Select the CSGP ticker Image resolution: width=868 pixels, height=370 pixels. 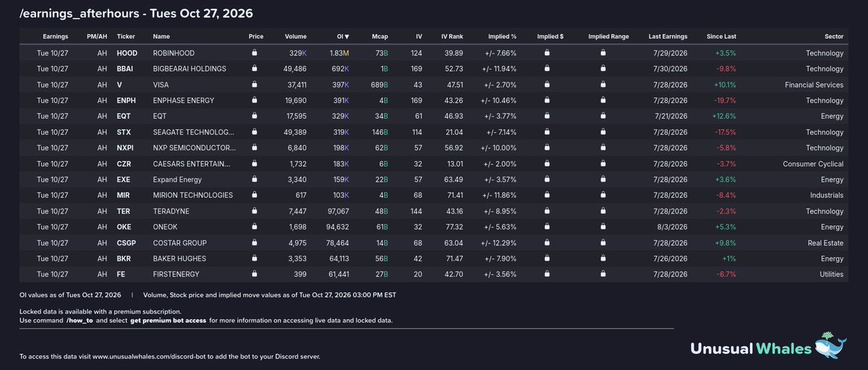127,243
